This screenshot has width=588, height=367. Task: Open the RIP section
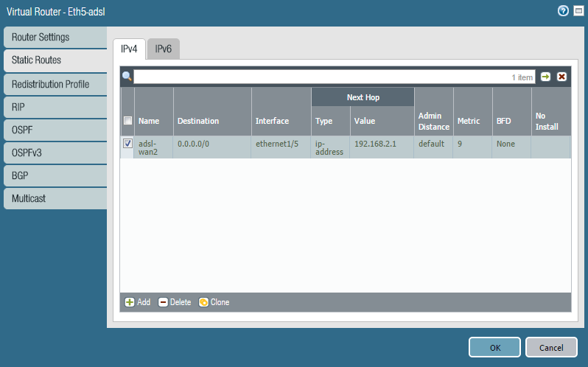pos(55,107)
